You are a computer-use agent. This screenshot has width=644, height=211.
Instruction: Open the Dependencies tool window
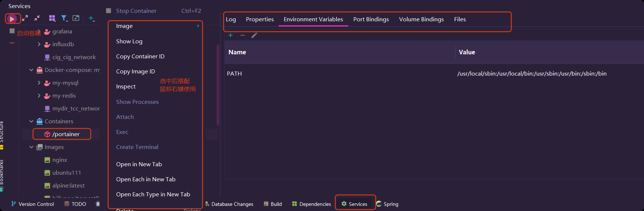pyautogui.click(x=312, y=204)
